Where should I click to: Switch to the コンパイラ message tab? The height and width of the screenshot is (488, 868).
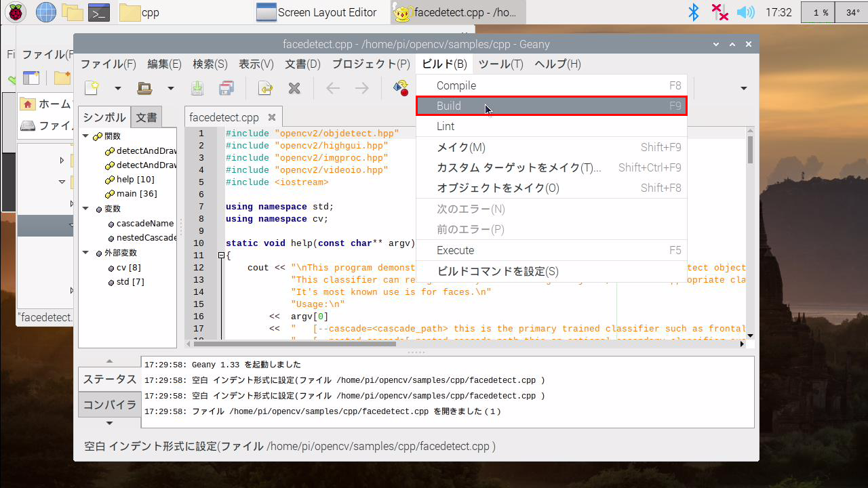click(x=110, y=405)
